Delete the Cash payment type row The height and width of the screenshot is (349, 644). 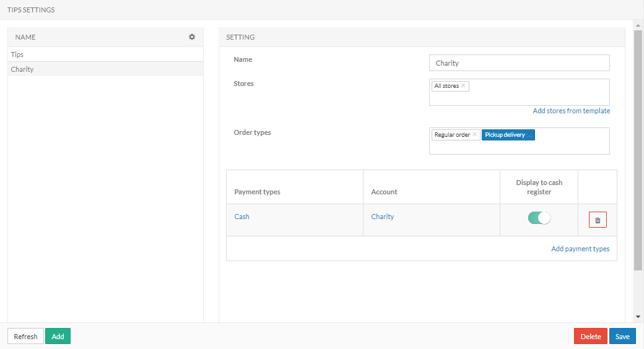[598, 220]
